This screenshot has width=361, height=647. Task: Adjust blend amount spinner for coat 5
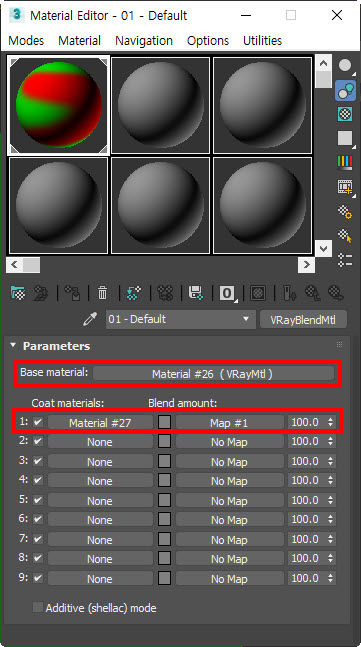(x=330, y=500)
